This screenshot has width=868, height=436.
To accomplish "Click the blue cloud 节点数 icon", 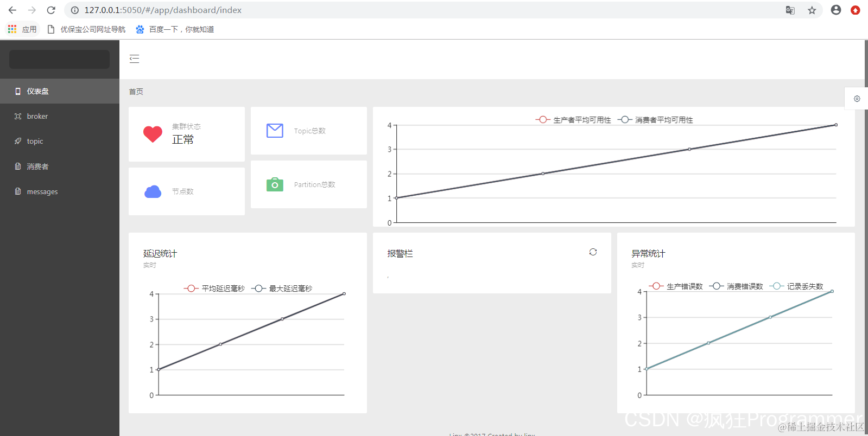I will pyautogui.click(x=153, y=191).
